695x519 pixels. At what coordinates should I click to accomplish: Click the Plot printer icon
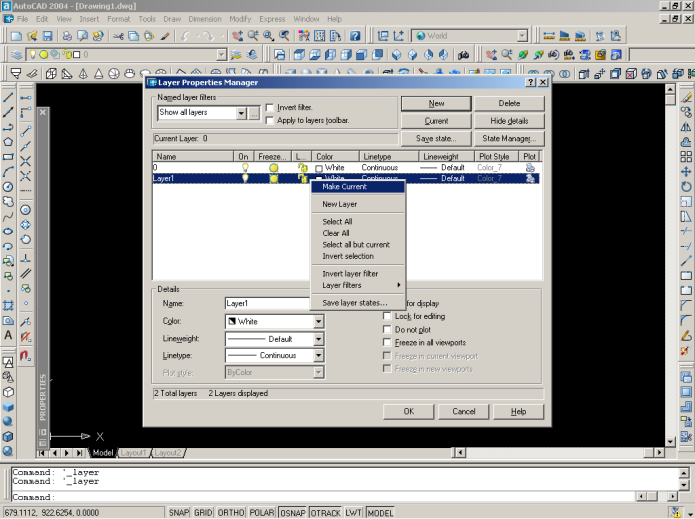67,36
